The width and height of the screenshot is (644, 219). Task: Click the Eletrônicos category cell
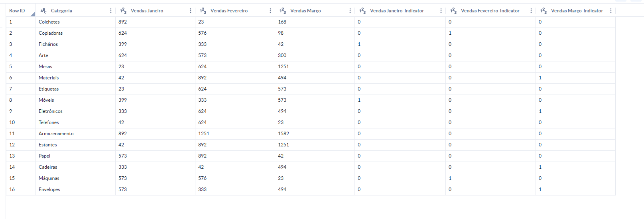[x=51, y=111]
